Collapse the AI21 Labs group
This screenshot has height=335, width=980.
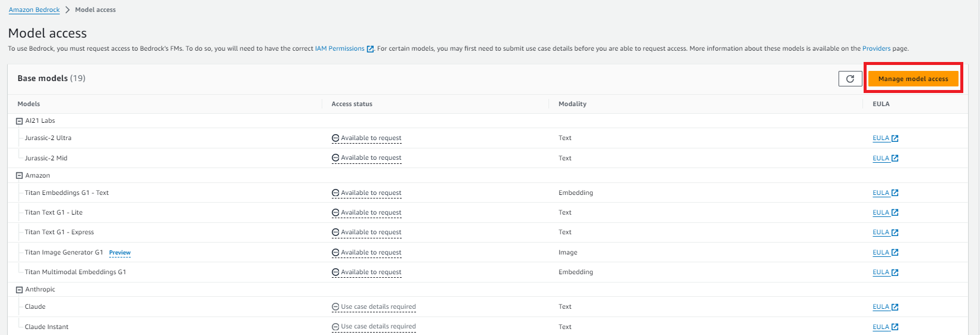(19, 121)
